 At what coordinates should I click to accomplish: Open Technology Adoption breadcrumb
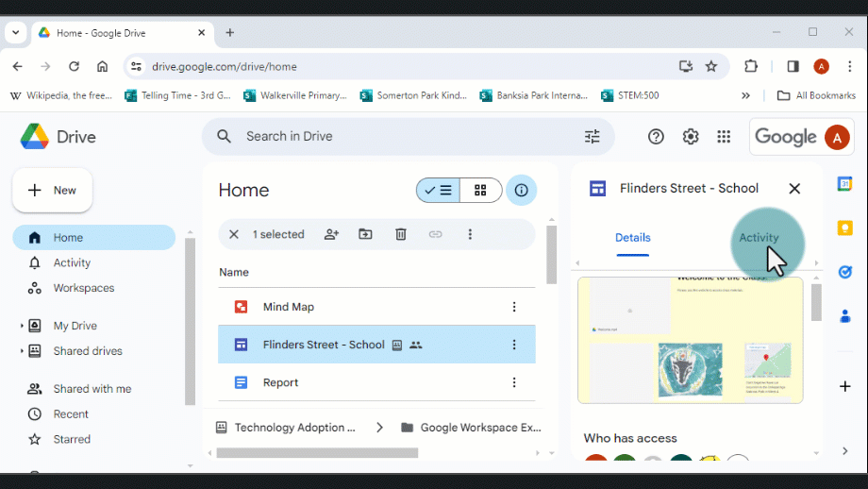tap(286, 428)
